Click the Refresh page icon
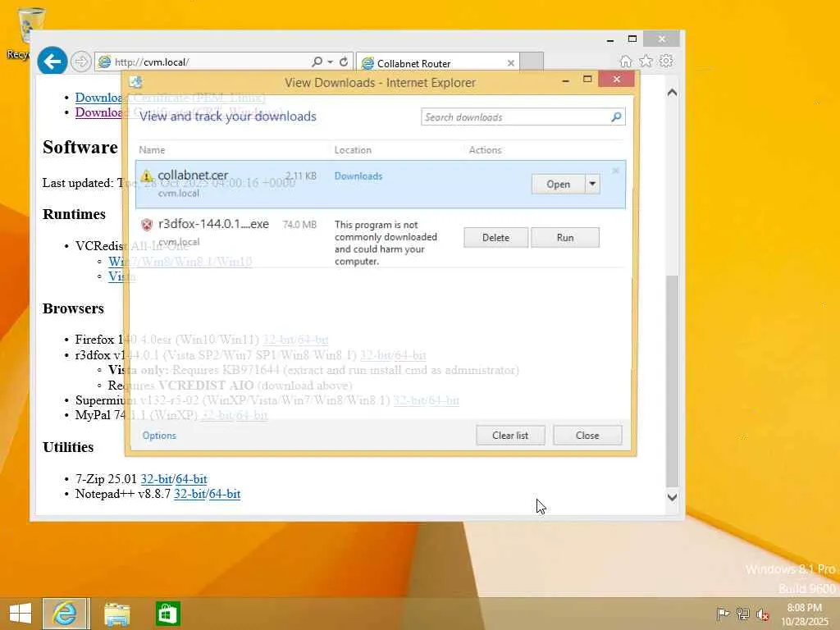840x630 pixels. [344, 62]
